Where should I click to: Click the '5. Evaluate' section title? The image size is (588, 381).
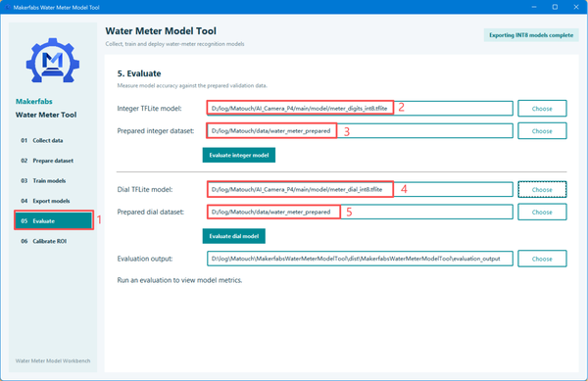139,73
